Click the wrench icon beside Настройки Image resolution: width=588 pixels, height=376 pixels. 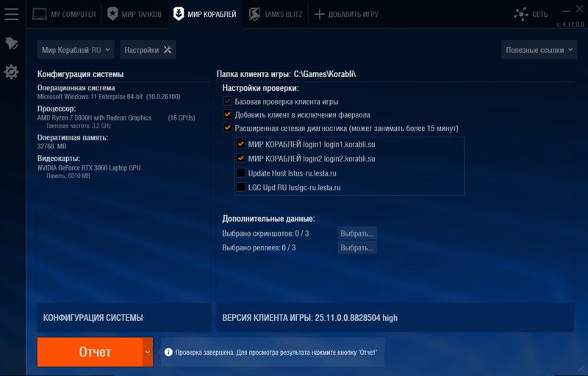[167, 50]
